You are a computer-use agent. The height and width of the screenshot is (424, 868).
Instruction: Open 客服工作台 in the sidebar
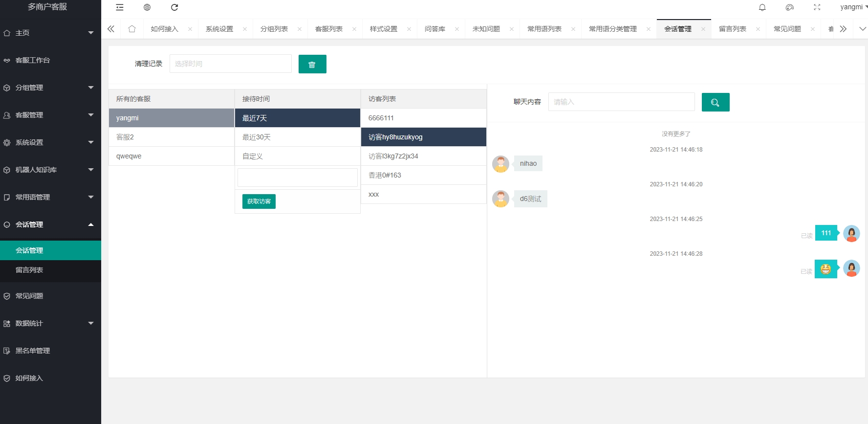click(50, 60)
